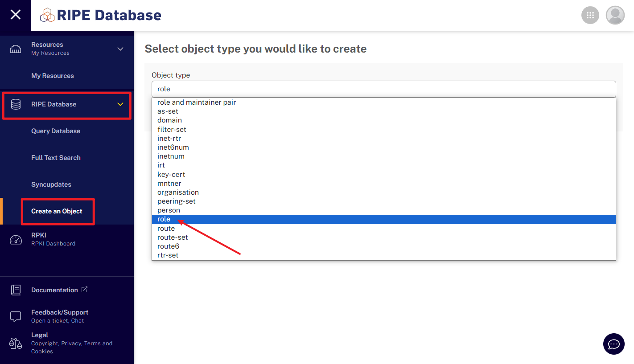Image resolution: width=634 pixels, height=364 pixels.
Task: Open the Object type combo box
Action: 384,89
